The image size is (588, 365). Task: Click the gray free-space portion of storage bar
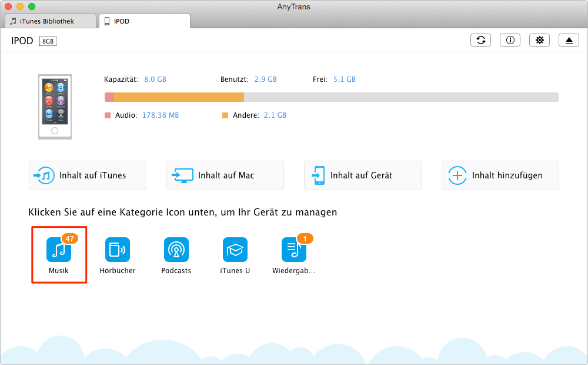point(401,97)
